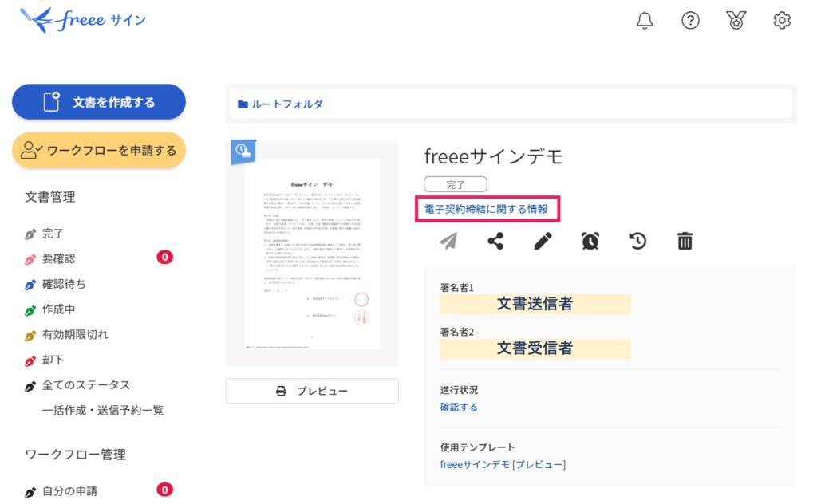The width and height of the screenshot is (817, 504).
Task: Open 一括作成・送信予約一覧 in sidebar
Action: [103, 410]
